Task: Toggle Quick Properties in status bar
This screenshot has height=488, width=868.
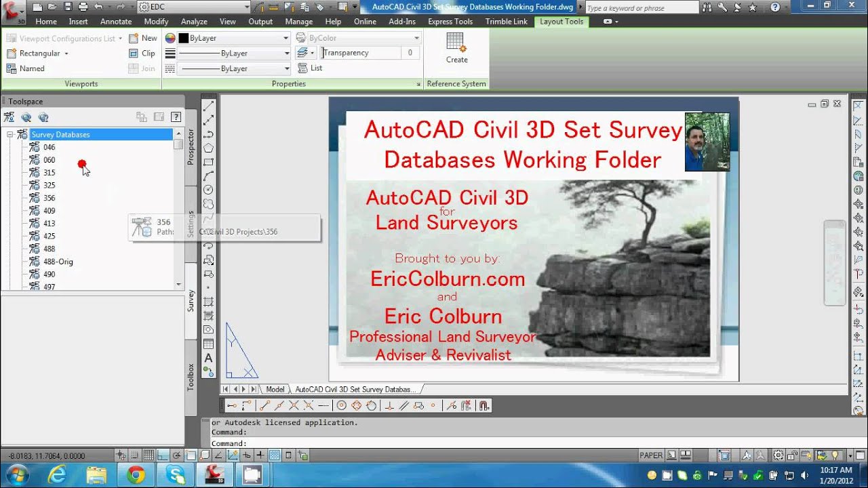Action: [288, 455]
